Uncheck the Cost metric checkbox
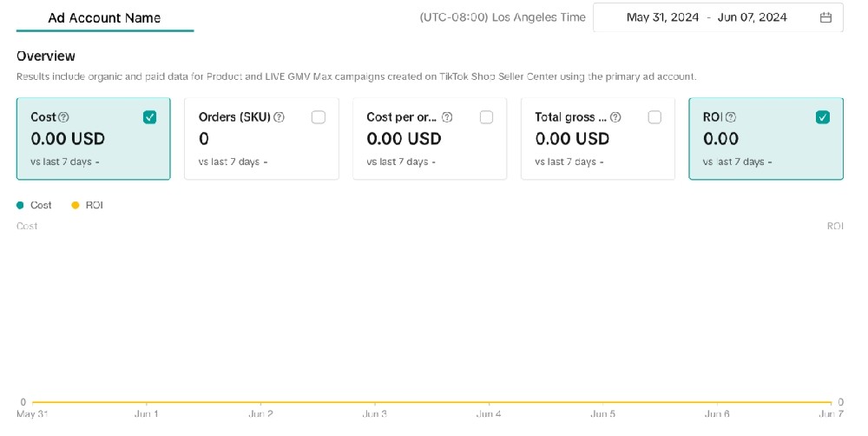This screenshot has width=868, height=436. coord(149,117)
